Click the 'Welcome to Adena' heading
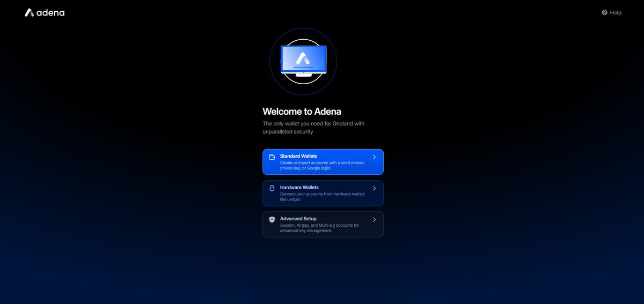Screen dimensions: 644x304 tap(302, 112)
